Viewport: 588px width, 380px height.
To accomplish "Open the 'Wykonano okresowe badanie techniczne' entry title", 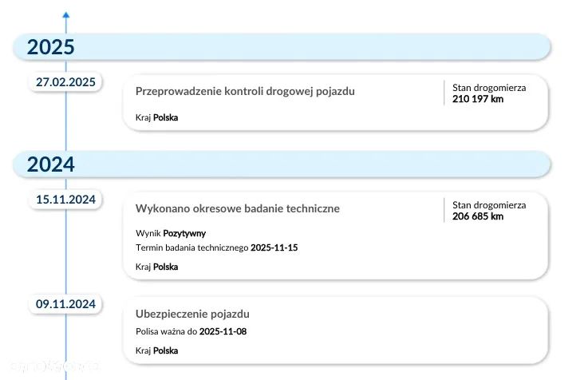I will coord(238,208).
